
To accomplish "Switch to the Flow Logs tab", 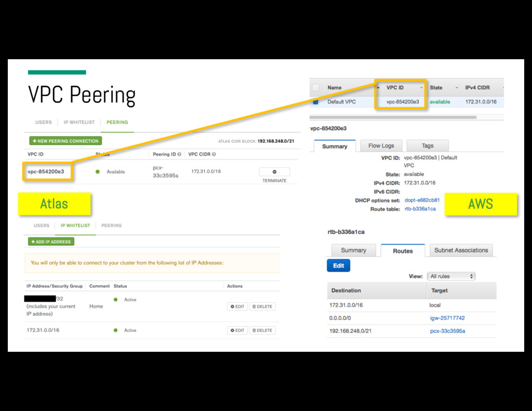I will click(x=381, y=145).
